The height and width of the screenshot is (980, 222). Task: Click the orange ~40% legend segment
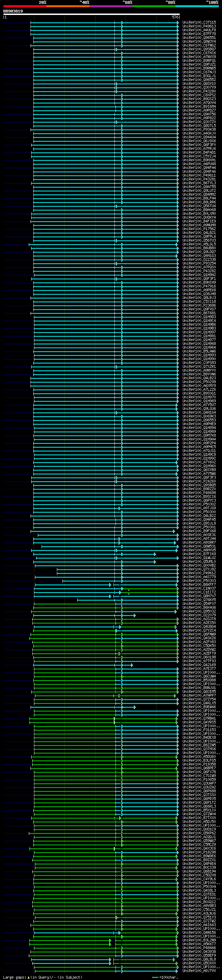[x=68, y=6]
